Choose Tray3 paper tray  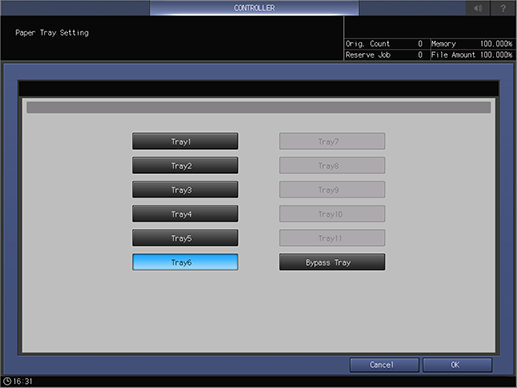(x=185, y=190)
